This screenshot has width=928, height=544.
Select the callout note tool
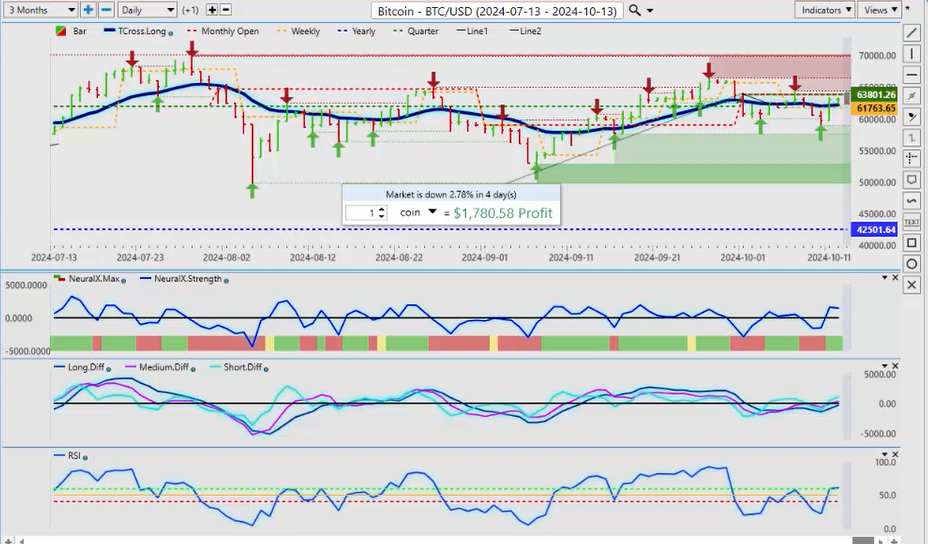point(911,180)
